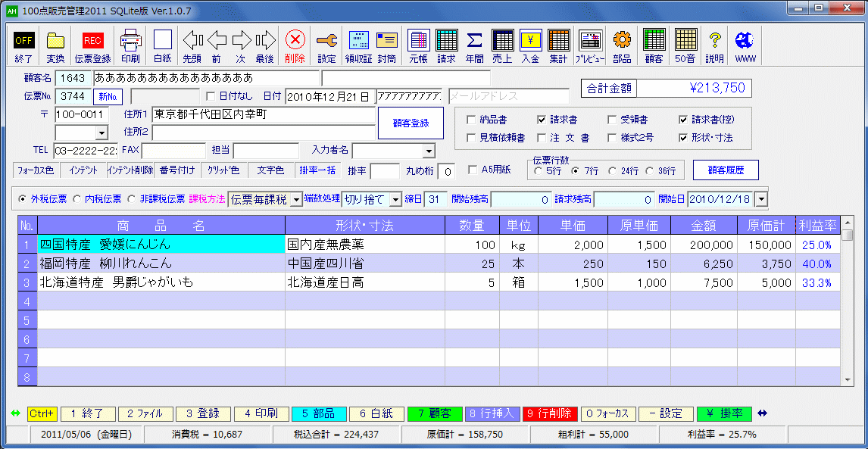Click the 5 部品 function key
Screen dimensions: 868x449
[318, 413]
